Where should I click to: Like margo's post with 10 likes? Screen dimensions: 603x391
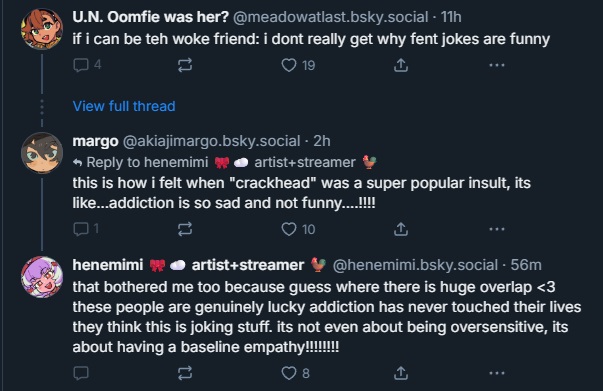(x=298, y=229)
